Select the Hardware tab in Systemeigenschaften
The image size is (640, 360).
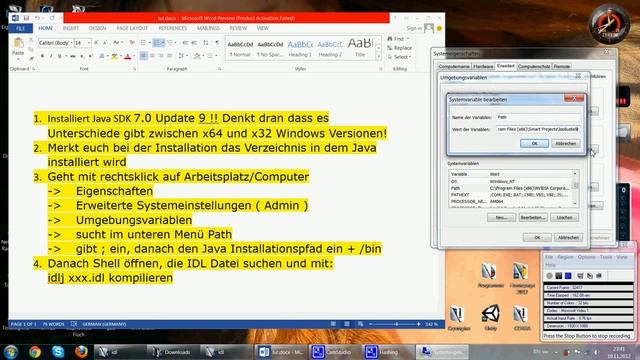[x=483, y=66]
